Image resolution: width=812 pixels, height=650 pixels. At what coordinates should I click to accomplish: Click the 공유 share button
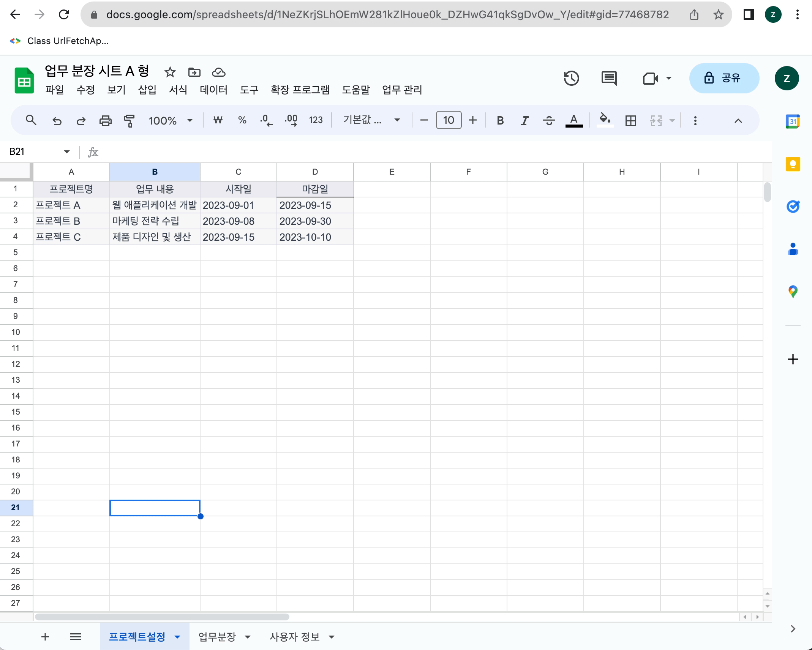(724, 78)
